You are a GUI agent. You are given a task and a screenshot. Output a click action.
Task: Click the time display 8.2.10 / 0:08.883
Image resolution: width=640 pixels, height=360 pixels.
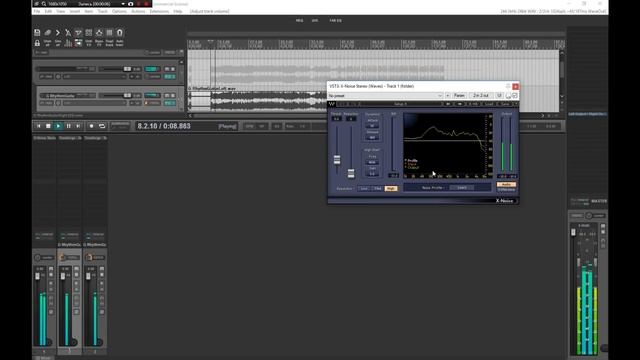[x=164, y=126]
